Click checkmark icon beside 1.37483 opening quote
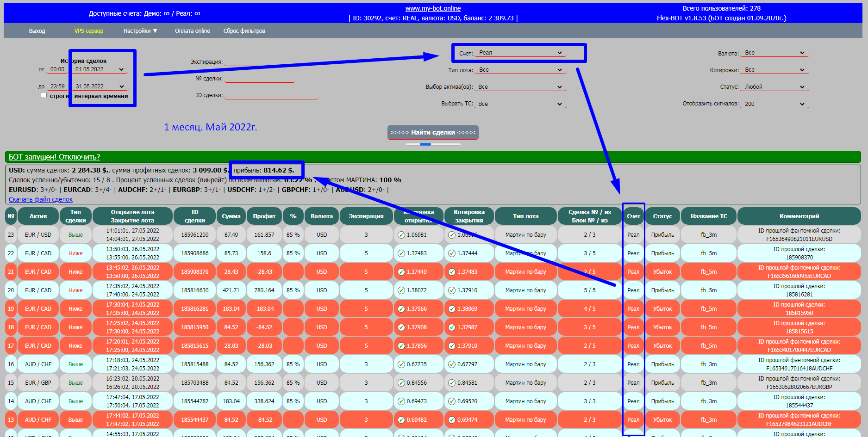Viewport: 868px width, 437px height. click(401, 253)
